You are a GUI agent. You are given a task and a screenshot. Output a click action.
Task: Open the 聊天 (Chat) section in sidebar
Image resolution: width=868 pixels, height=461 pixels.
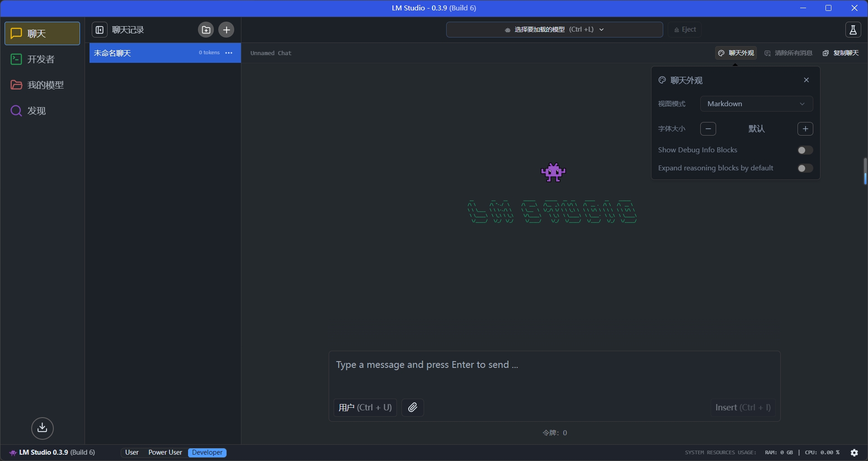tap(42, 33)
